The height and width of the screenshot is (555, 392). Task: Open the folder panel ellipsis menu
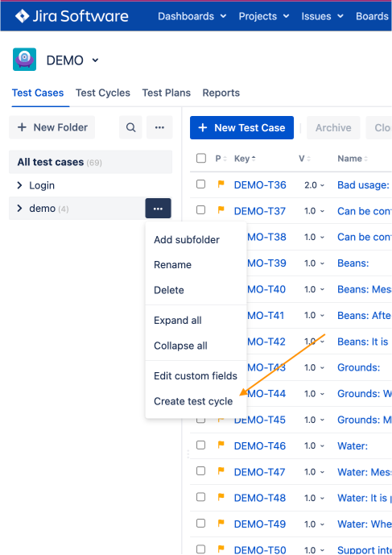coord(159,127)
